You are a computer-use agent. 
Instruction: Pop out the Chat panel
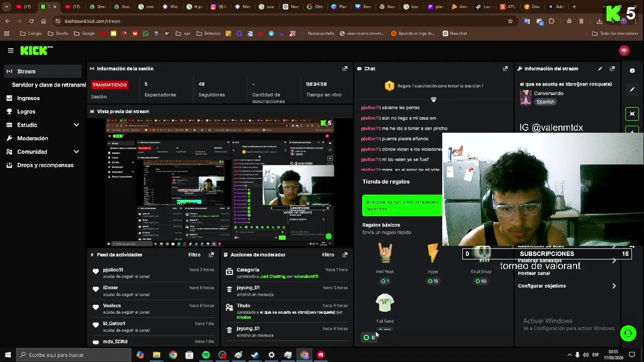tap(505, 68)
